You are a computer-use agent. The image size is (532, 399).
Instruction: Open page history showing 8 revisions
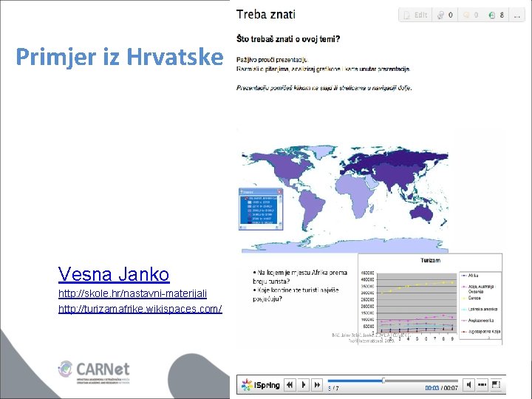(497, 15)
